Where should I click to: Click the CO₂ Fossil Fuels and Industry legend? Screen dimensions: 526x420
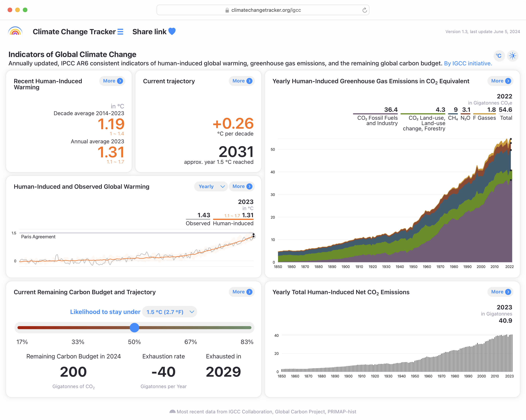pyautogui.click(x=375, y=116)
